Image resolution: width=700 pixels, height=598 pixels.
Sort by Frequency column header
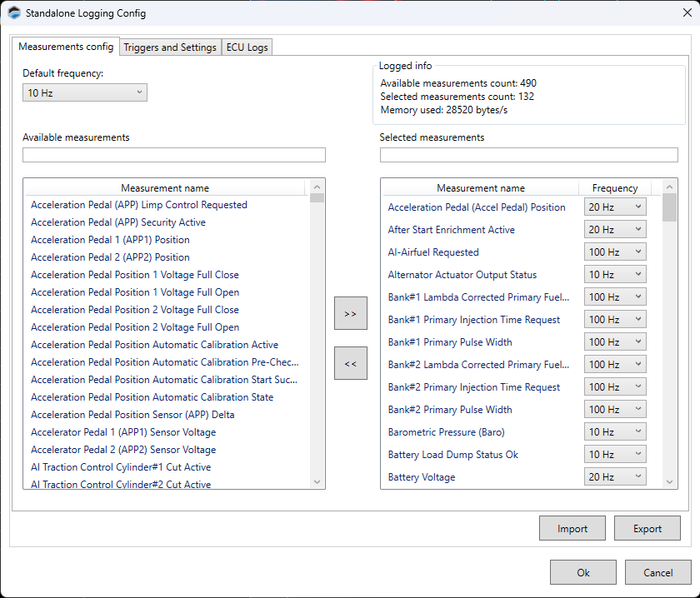615,188
